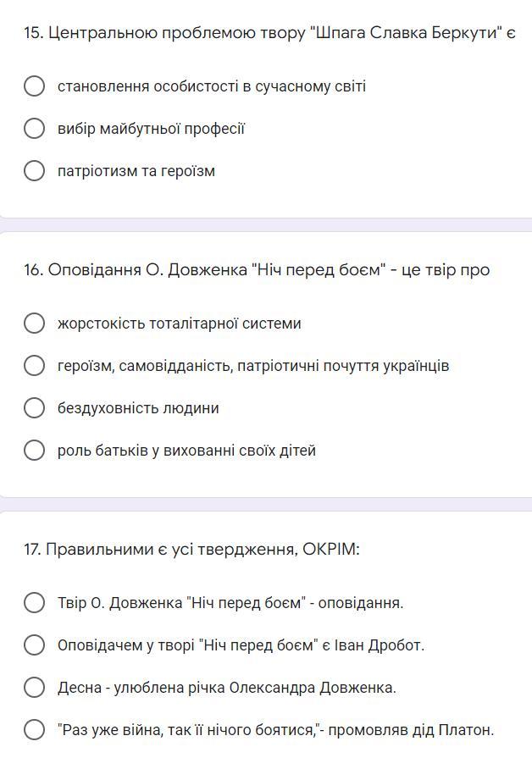This screenshot has height=769, width=532.
Task: Click answer text "роль батьків у вихованні своїх дітей"
Action: [x=186, y=451]
